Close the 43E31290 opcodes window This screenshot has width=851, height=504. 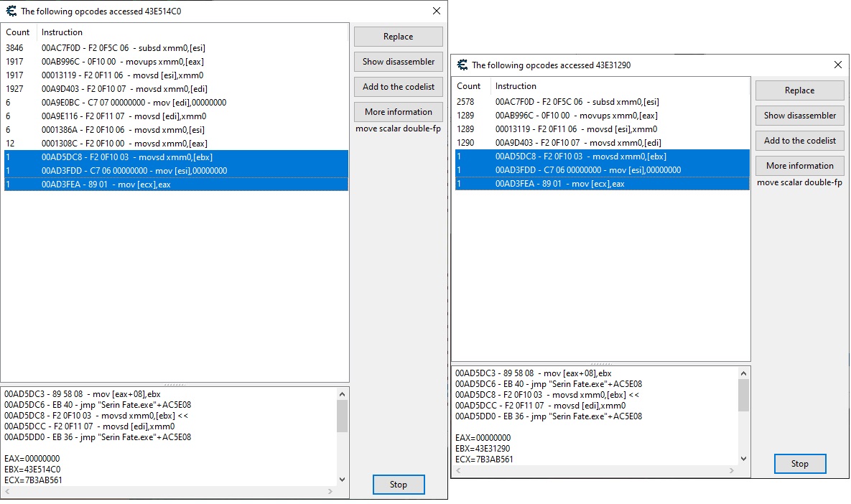click(837, 65)
